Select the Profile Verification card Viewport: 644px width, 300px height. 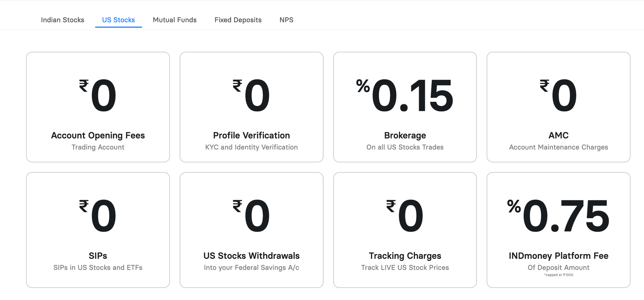(251, 107)
